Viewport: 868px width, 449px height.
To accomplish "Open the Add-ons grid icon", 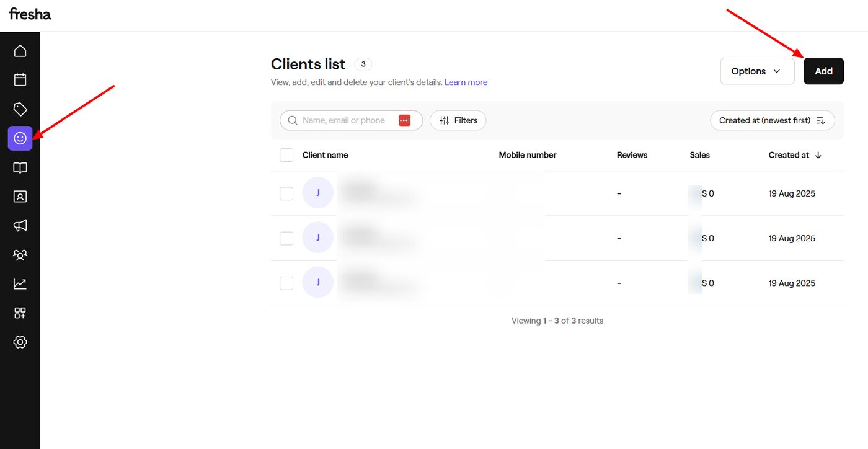I will coord(20,313).
